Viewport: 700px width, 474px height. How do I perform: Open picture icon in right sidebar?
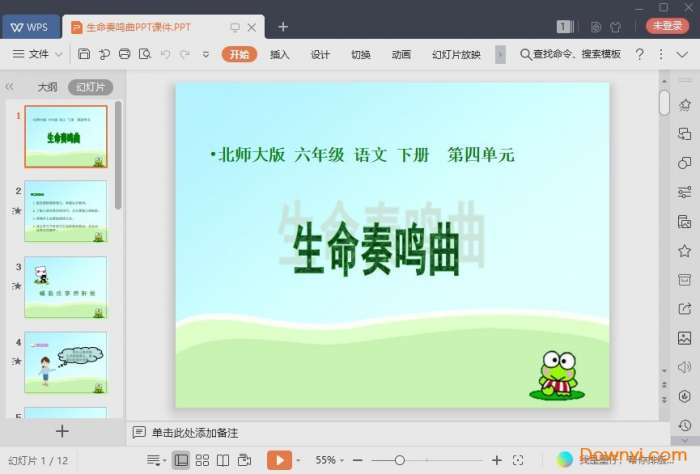point(684,338)
